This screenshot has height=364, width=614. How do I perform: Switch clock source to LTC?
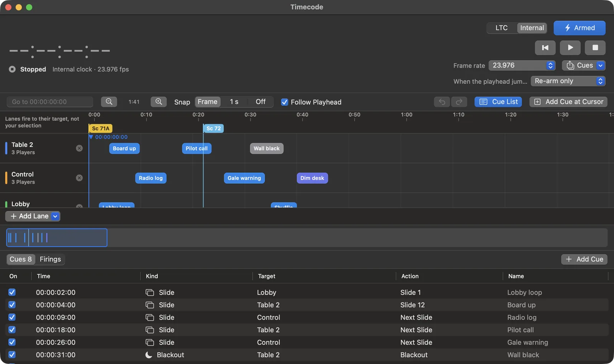pyautogui.click(x=502, y=28)
